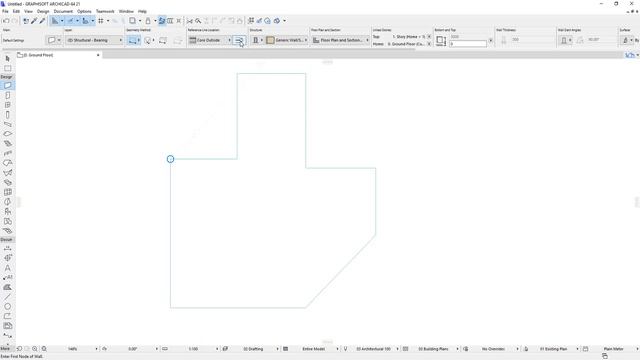Click the More button in toolbox
Screen dimensions: 640x360
point(5,349)
